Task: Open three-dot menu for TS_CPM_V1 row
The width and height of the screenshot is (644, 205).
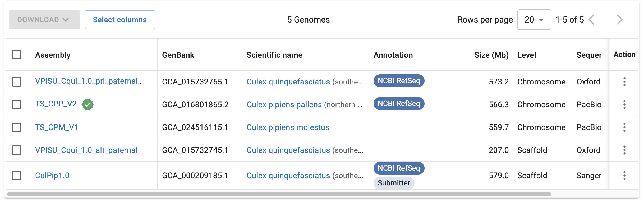Action: (x=624, y=127)
